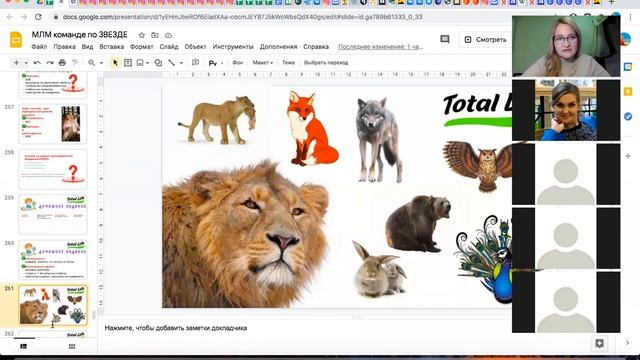
Task: Open new slide layout dropdown arrow
Action: click(x=26, y=63)
